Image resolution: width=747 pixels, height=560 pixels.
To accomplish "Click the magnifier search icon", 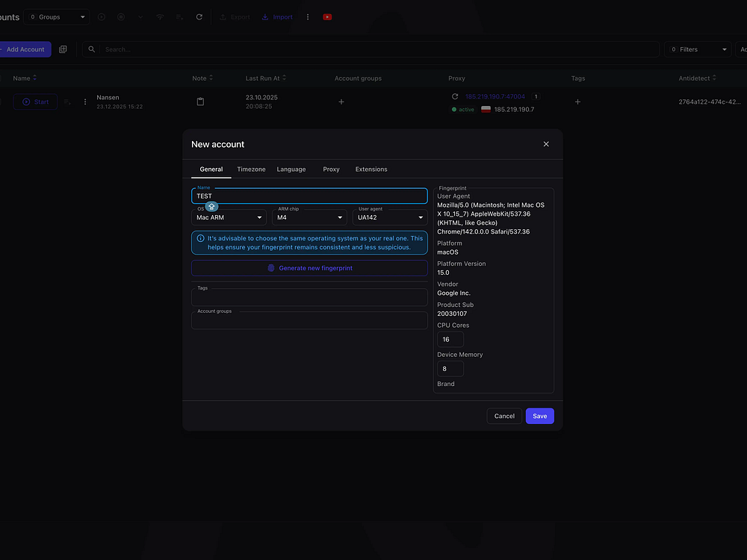I will pyautogui.click(x=92, y=49).
